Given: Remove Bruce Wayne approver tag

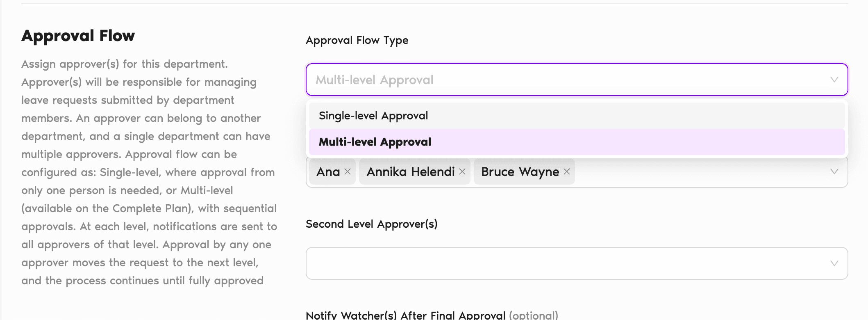Looking at the screenshot, I should pos(567,171).
